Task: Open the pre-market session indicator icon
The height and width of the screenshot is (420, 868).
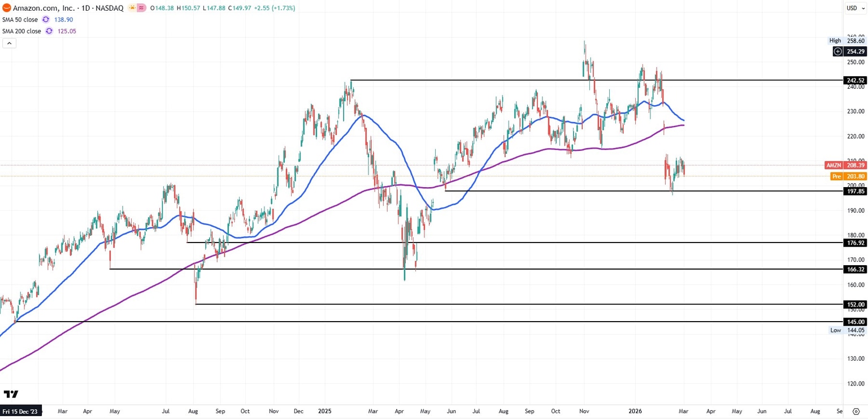Action: [x=141, y=8]
